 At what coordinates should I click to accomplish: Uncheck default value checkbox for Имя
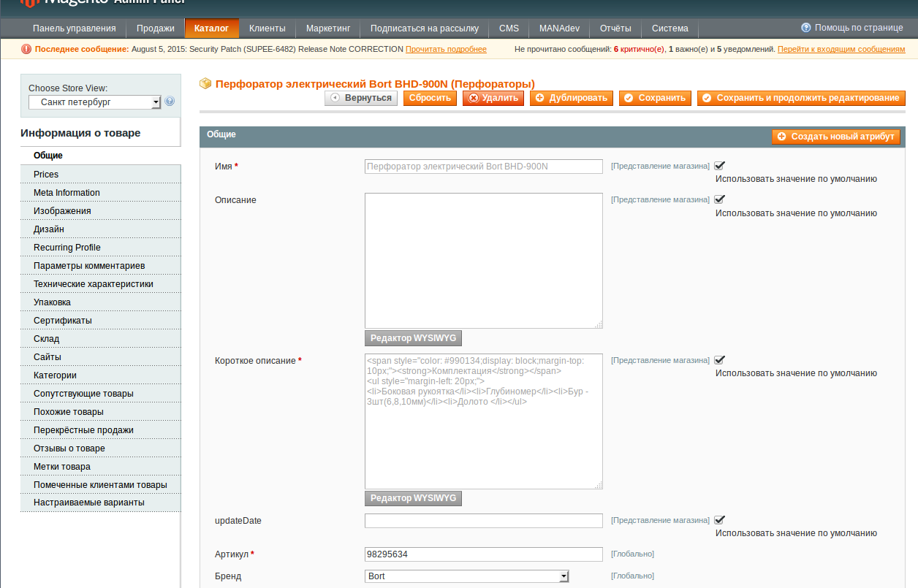(719, 166)
